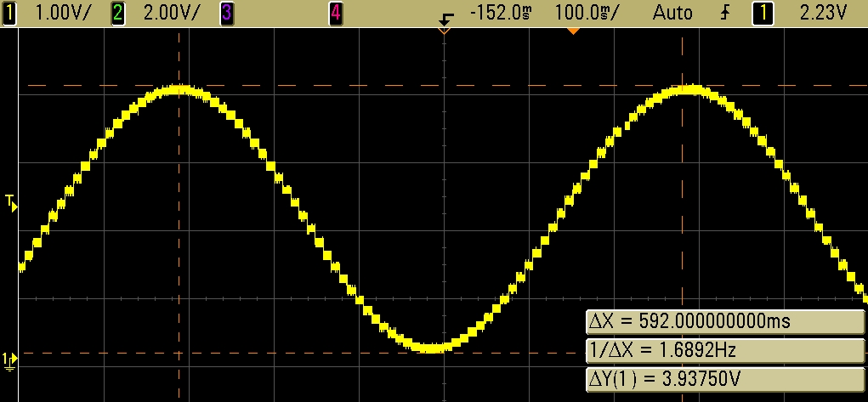The height and width of the screenshot is (402, 868).
Task: Click the Auto trigger mode label
Action: tap(672, 13)
